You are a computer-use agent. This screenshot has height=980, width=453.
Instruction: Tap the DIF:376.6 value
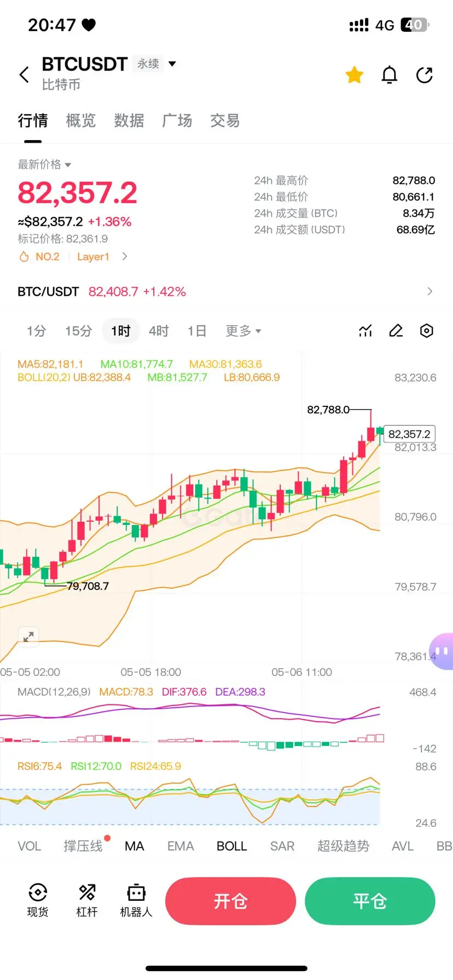pos(184,692)
